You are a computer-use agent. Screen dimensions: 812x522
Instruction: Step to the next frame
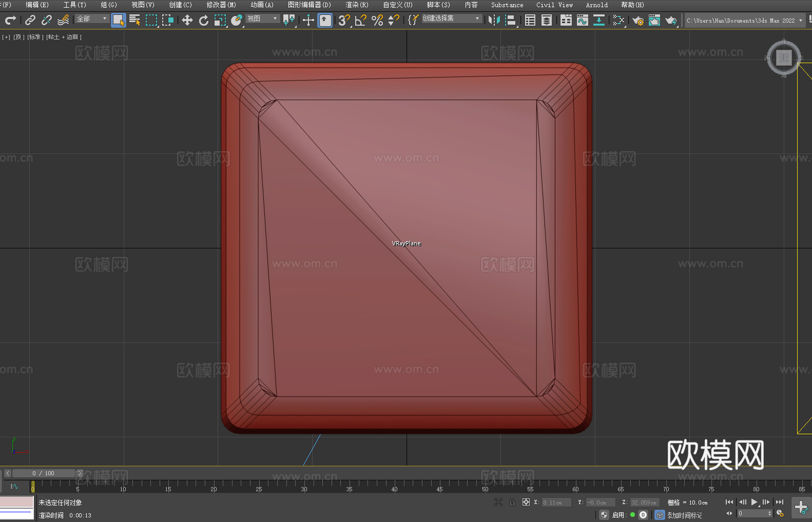tap(766, 502)
